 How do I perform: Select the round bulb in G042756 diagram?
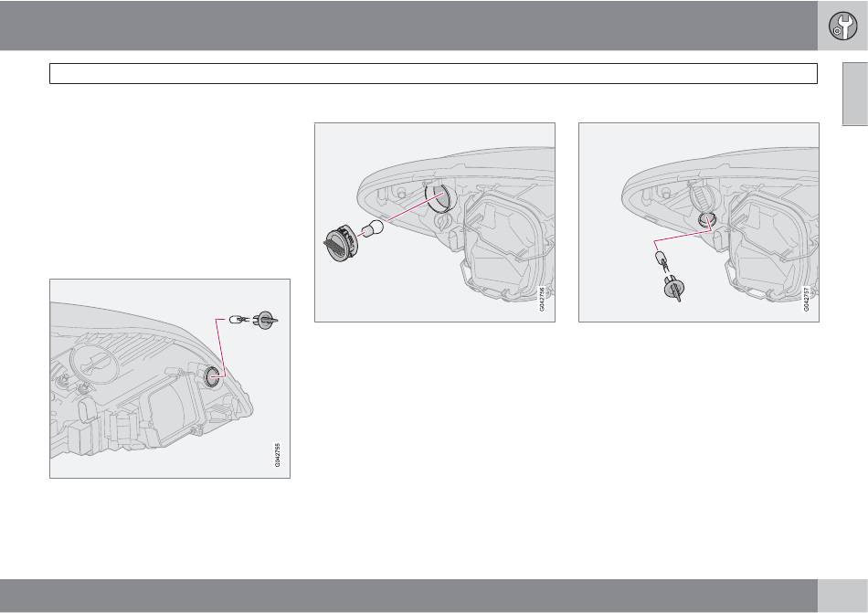373,228
